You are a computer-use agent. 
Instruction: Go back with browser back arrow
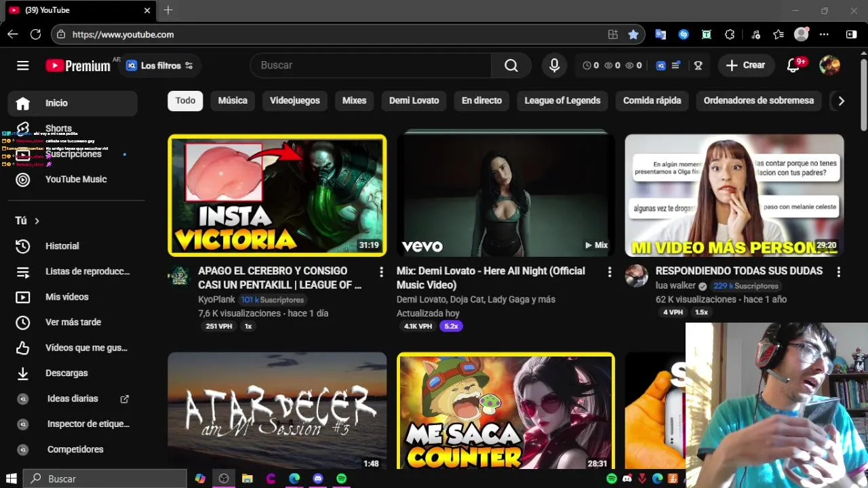tap(13, 34)
